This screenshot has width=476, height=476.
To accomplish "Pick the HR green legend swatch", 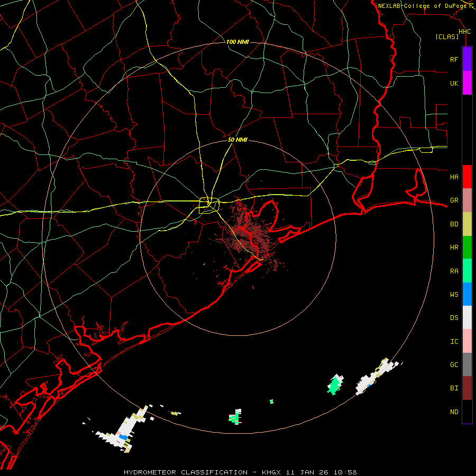I will click(467, 248).
